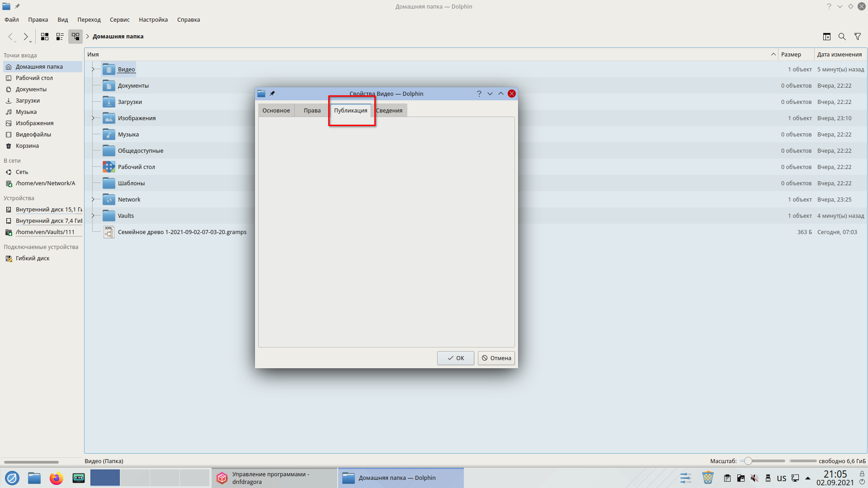Image resolution: width=868 pixels, height=488 pixels.
Task: Click the split view icon
Action: [x=826, y=37]
